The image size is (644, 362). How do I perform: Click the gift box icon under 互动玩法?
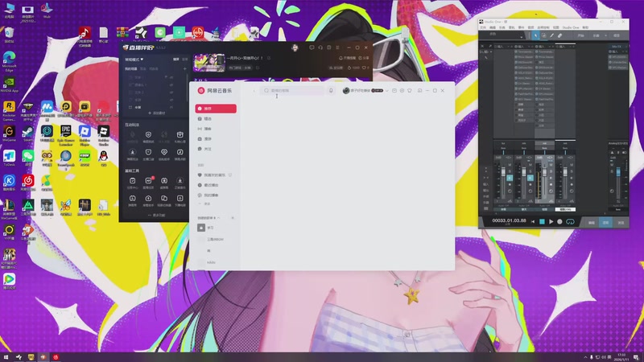tap(180, 134)
